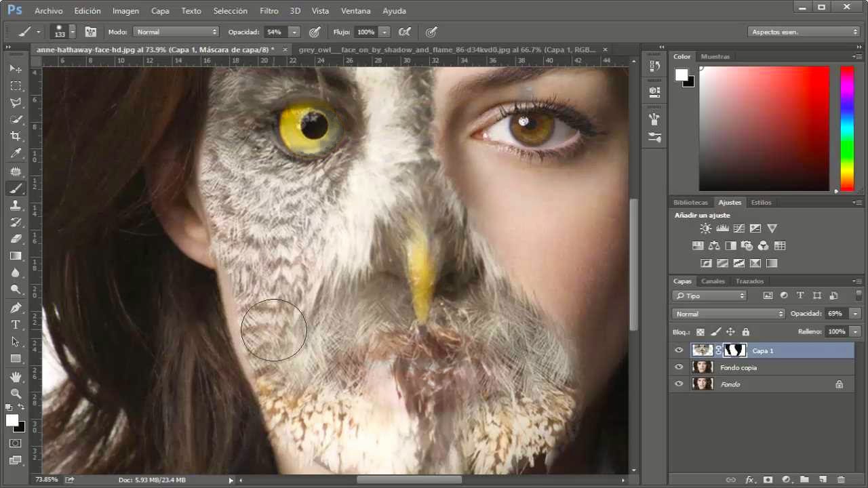Click the delete layer trash icon
Image resolution: width=868 pixels, height=488 pixels.
[841, 480]
